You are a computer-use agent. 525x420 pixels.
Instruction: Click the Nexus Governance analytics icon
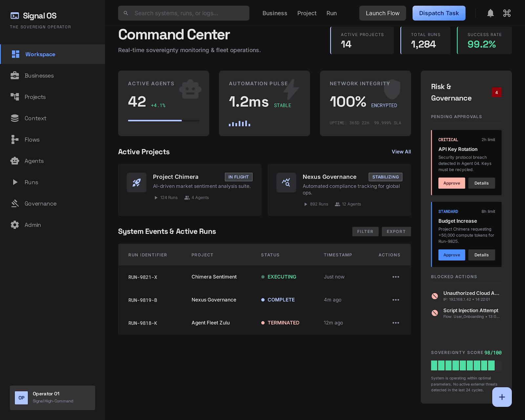coord(286,182)
